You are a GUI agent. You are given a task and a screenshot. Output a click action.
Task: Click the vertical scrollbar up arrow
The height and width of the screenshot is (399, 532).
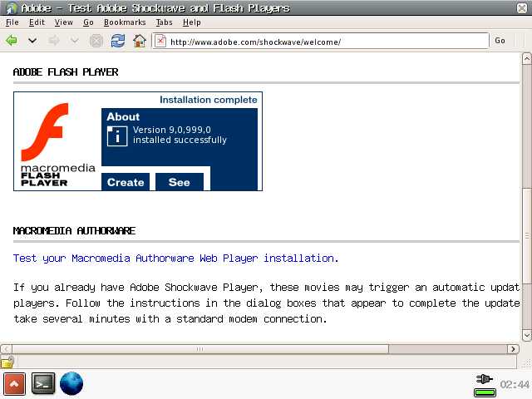tap(526, 59)
